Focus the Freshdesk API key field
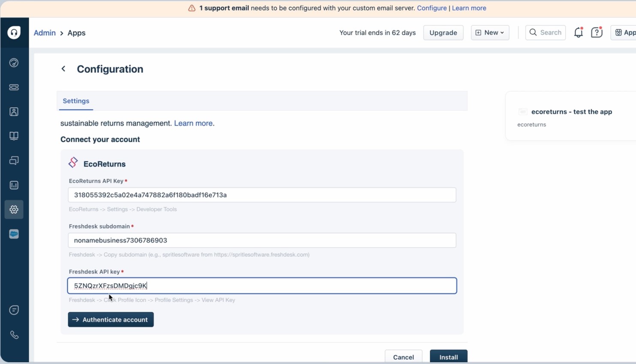Image resolution: width=636 pixels, height=364 pixels. click(262, 286)
